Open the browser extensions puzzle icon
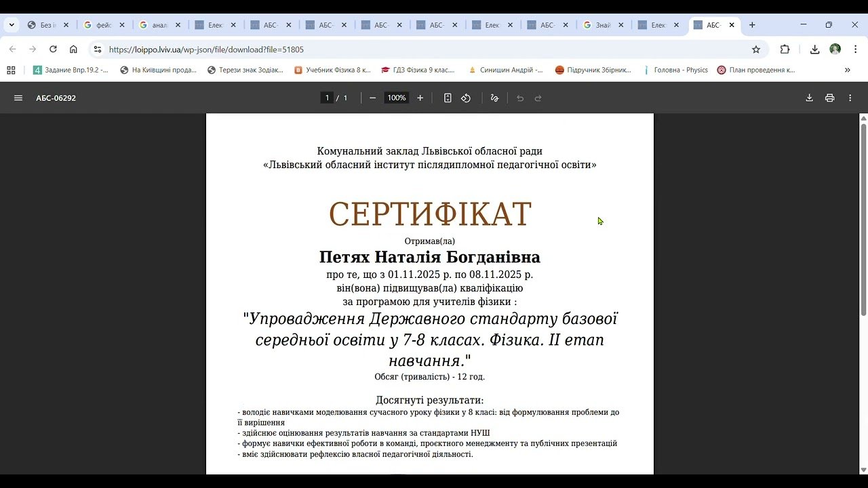This screenshot has width=868, height=488. coord(785,49)
